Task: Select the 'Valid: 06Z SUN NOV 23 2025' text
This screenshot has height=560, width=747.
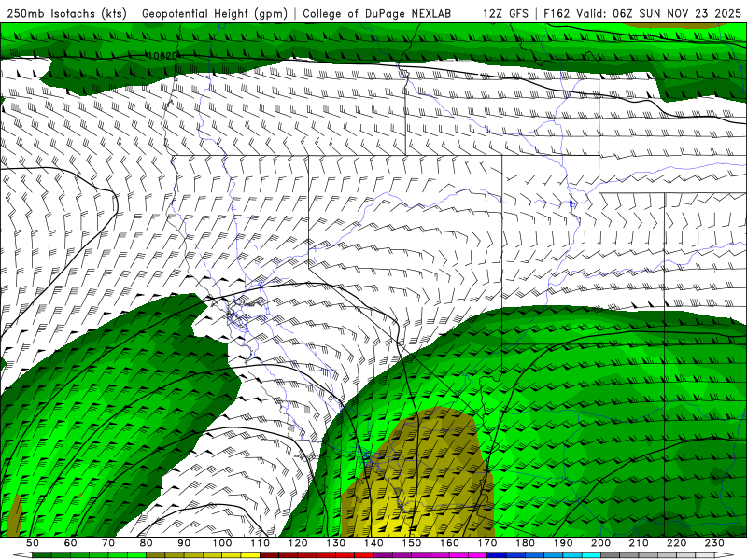Action: tap(658, 13)
